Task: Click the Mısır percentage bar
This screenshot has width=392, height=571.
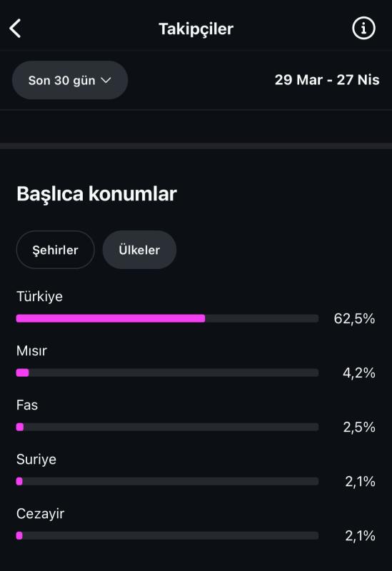Action: tap(167, 373)
